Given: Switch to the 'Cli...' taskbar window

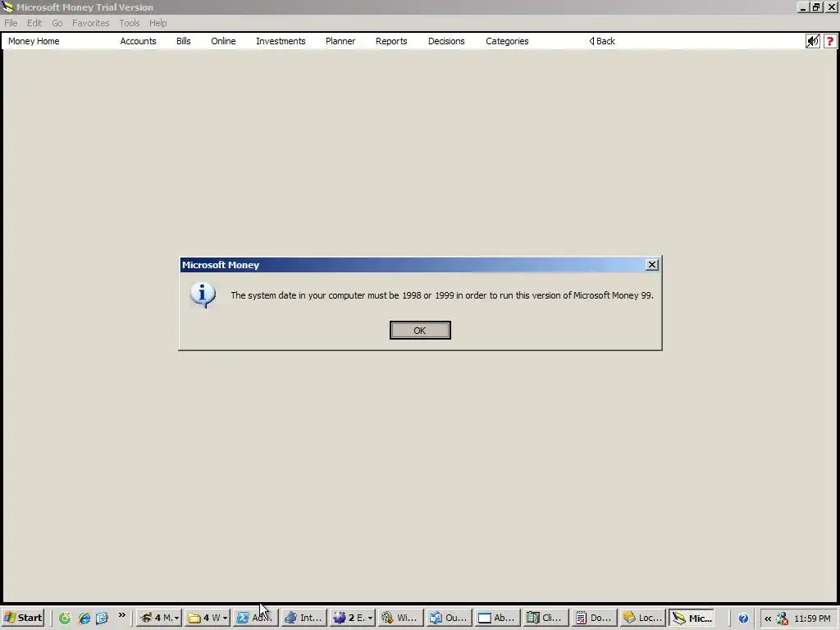Looking at the screenshot, I should click(x=546, y=618).
